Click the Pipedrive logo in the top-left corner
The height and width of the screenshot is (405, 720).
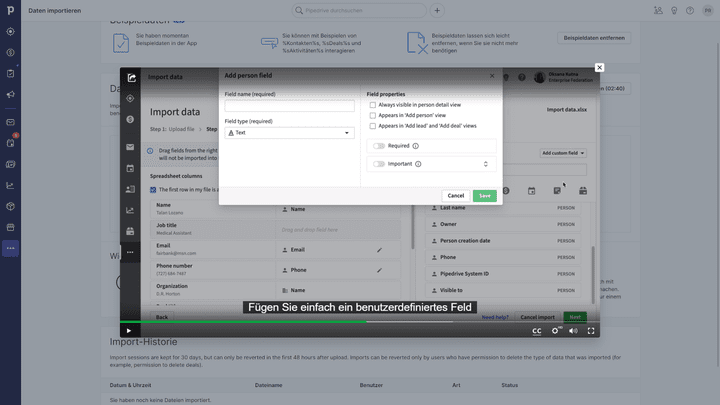11,10
